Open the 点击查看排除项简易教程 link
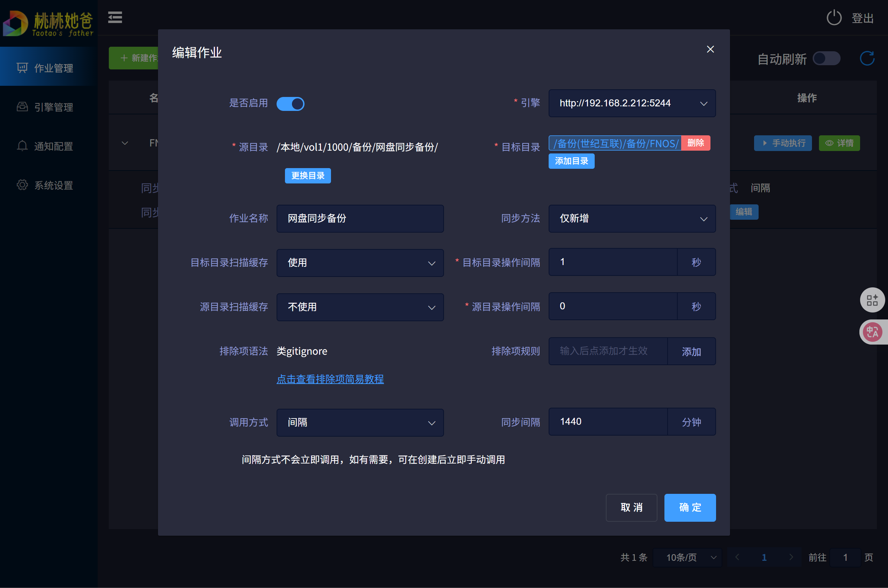 330,379
